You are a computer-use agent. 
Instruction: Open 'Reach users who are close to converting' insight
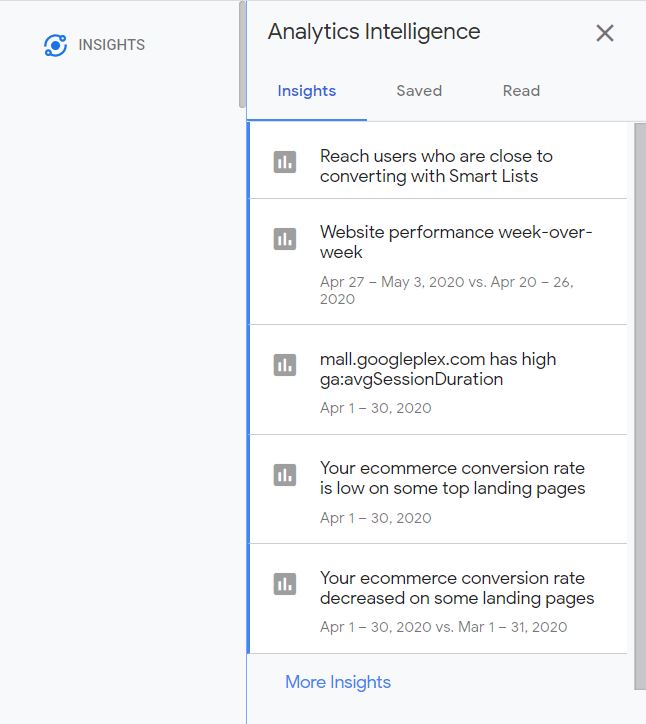tap(438, 161)
